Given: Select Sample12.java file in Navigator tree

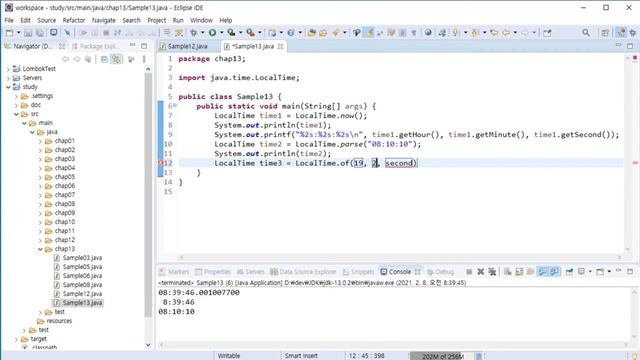Looking at the screenshot, I should click(82, 294).
